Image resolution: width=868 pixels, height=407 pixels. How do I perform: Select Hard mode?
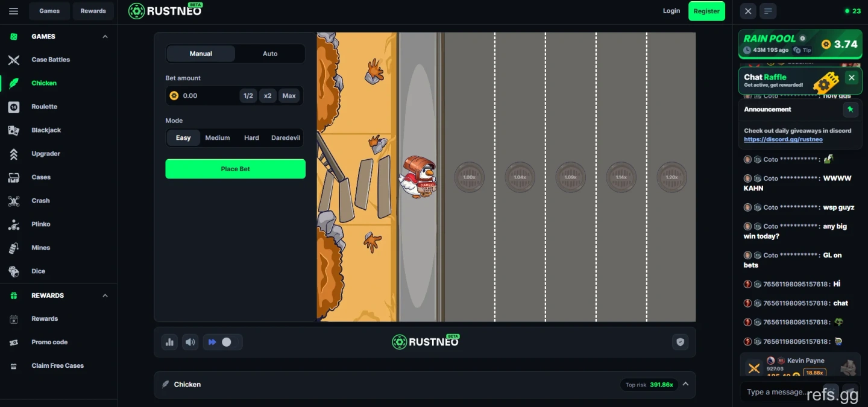point(251,138)
